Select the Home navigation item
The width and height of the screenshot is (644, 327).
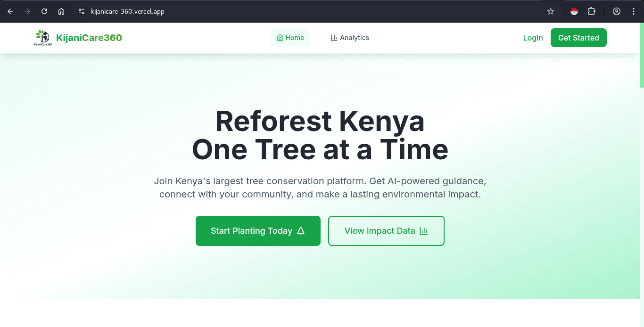(290, 38)
